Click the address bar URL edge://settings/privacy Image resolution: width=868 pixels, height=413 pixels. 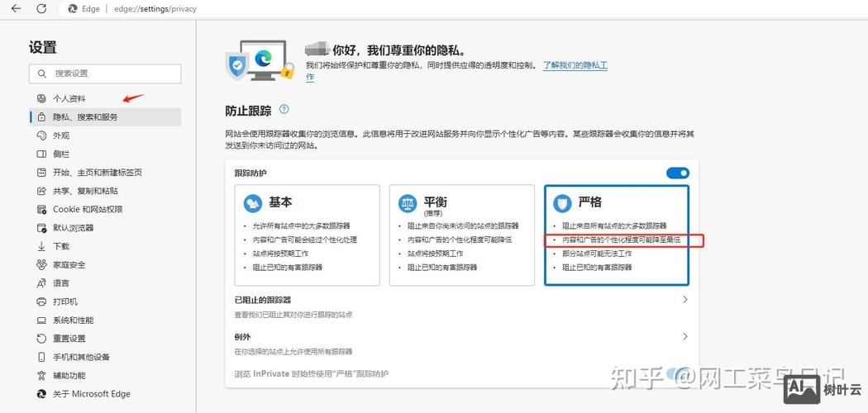(155, 9)
